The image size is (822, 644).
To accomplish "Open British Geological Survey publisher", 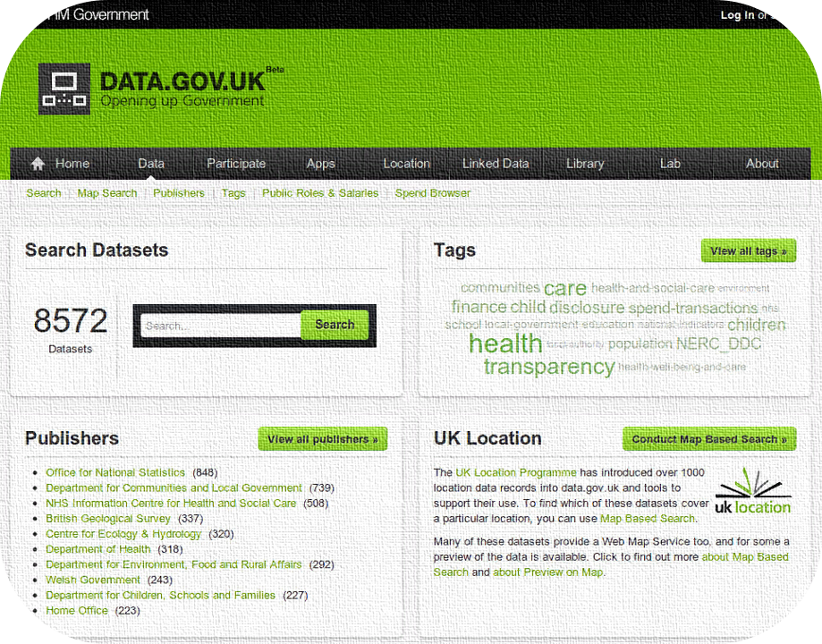I will (x=108, y=518).
